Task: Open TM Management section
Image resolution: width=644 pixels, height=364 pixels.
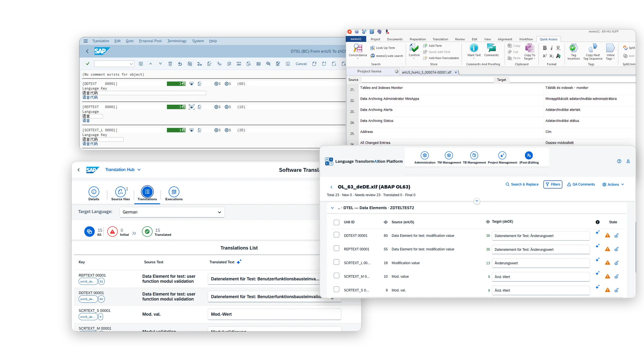Action: coord(449,158)
